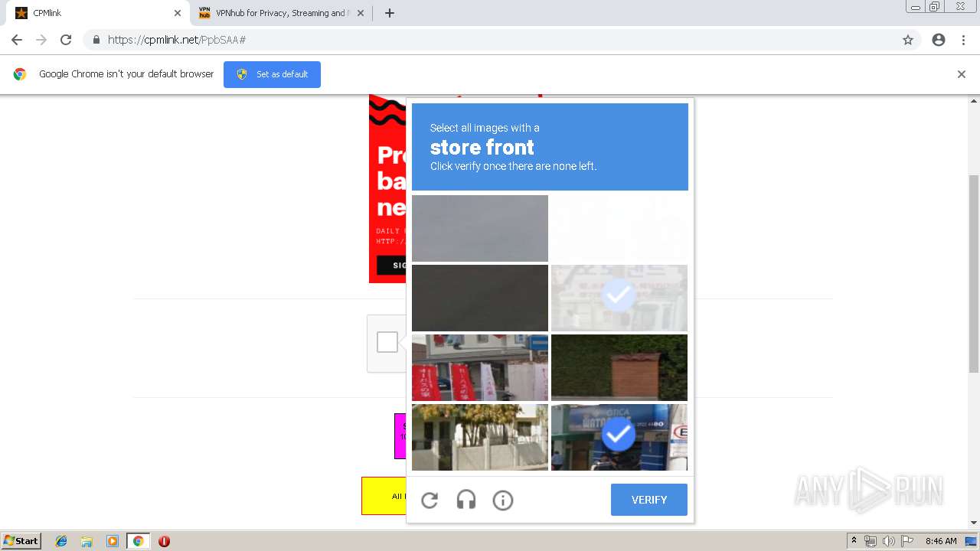Deselect the checked faded storefront tile
Viewport: 980px width, 551px height.
click(x=619, y=298)
